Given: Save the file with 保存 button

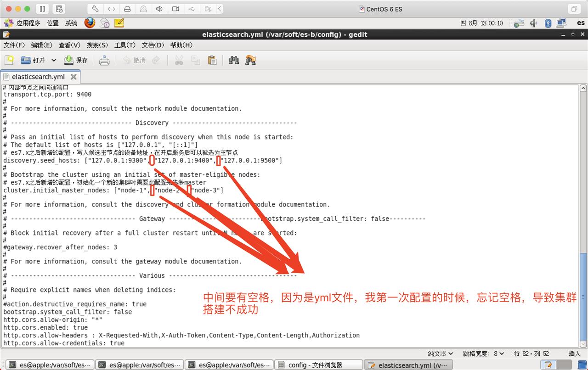Looking at the screenshot, I should 76,60.
